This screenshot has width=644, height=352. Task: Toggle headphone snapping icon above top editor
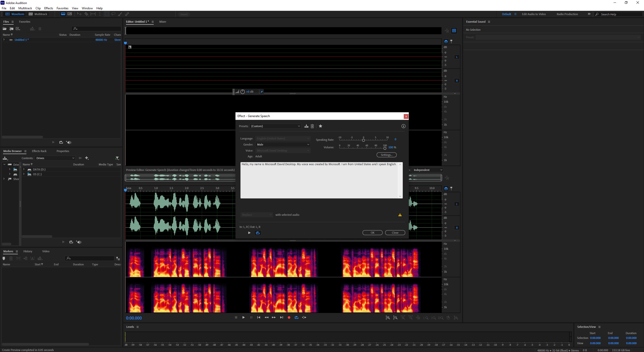coord(446,42)
